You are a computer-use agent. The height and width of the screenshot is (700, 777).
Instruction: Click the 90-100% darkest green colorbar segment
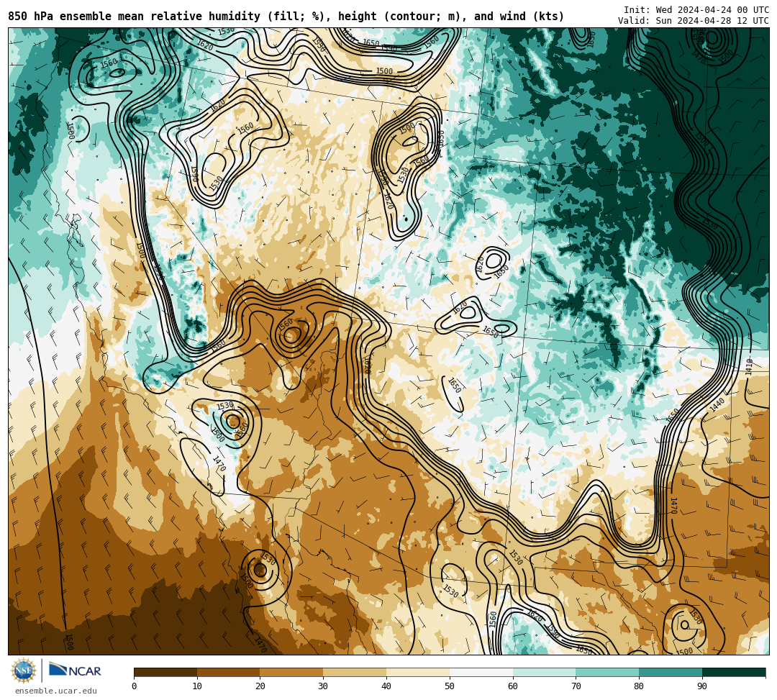734,672
